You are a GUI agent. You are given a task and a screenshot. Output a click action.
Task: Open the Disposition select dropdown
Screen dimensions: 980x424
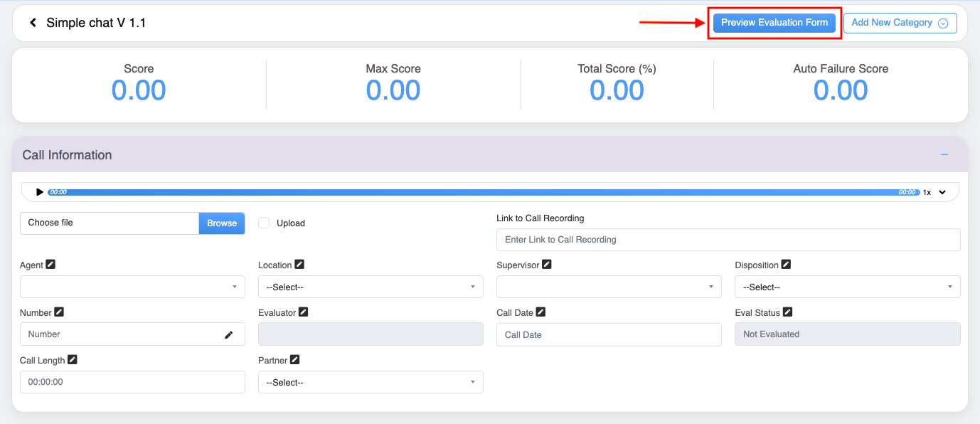coord(847,287)
